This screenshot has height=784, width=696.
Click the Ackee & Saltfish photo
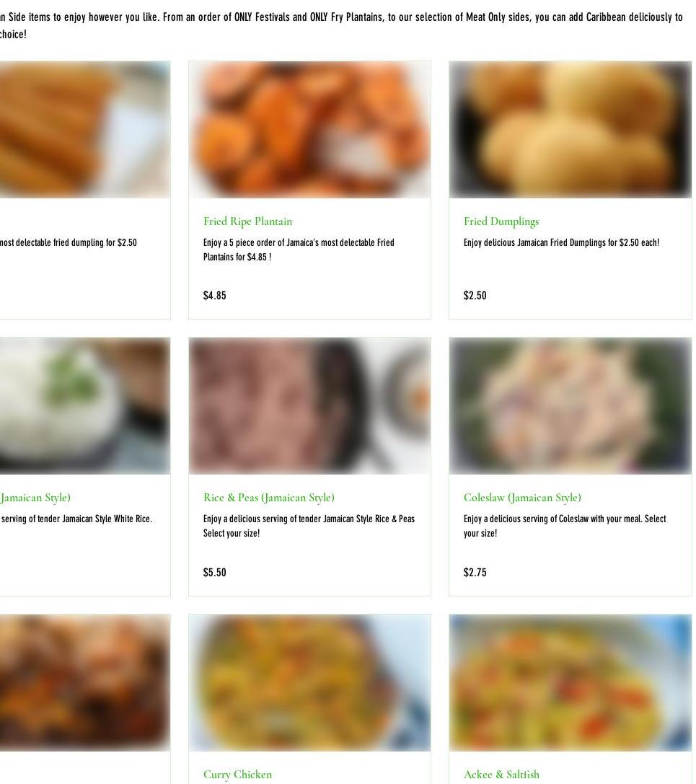tap(570, 683)
